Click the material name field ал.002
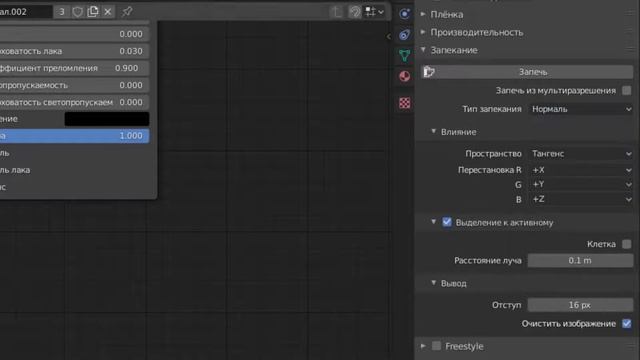The width and height of the screenshot is (640, 360). tap(26, 12)
